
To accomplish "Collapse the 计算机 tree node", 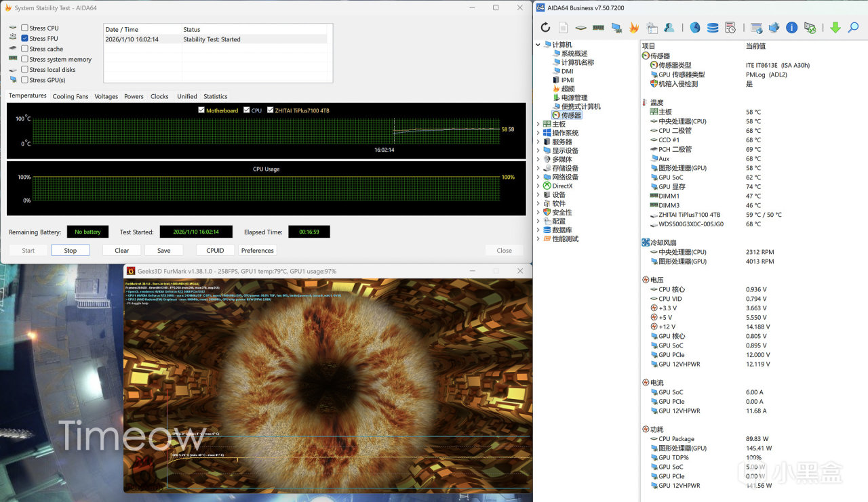I will pyautogui.click(x=538, y=45).
